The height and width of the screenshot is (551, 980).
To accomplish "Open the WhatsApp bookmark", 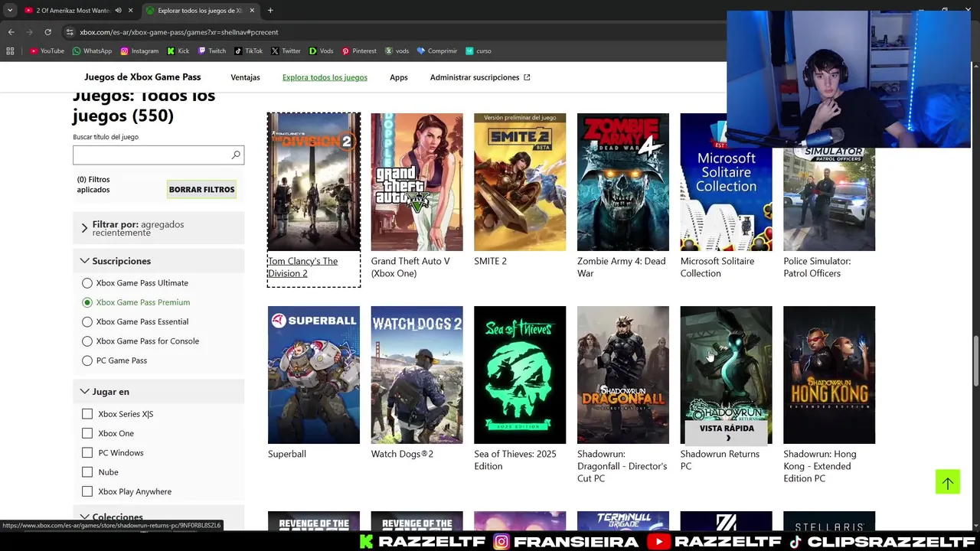I will click(92, 51).
